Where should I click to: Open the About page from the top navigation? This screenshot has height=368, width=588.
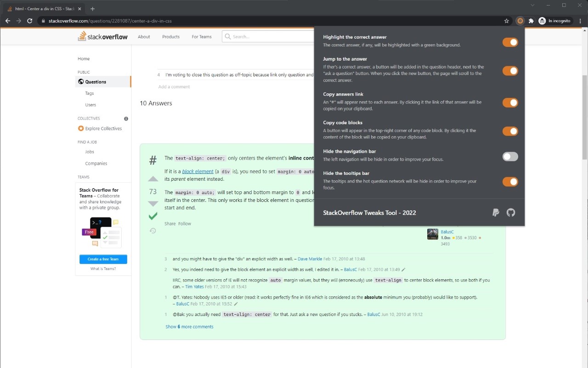(x=144, y=36)
